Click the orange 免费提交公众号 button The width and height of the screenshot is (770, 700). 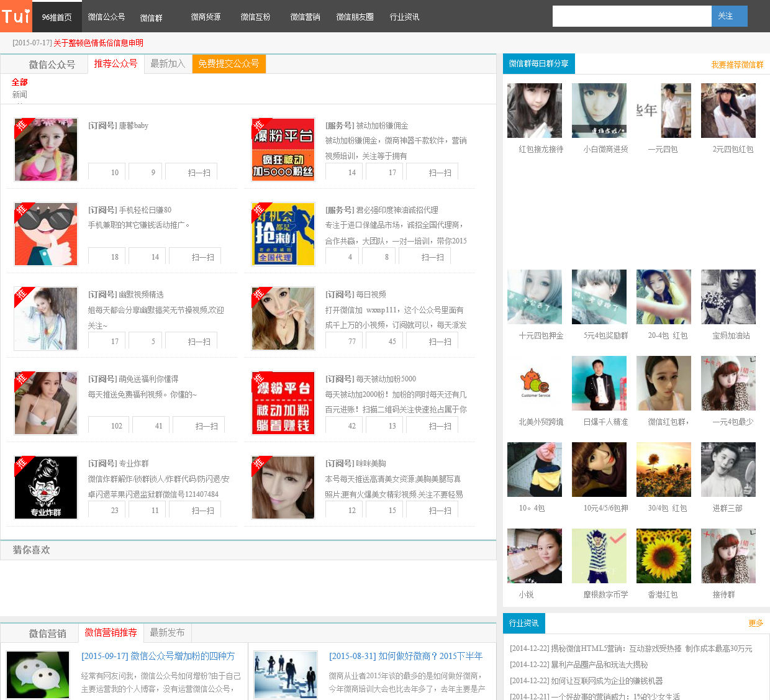click(229, 63)
